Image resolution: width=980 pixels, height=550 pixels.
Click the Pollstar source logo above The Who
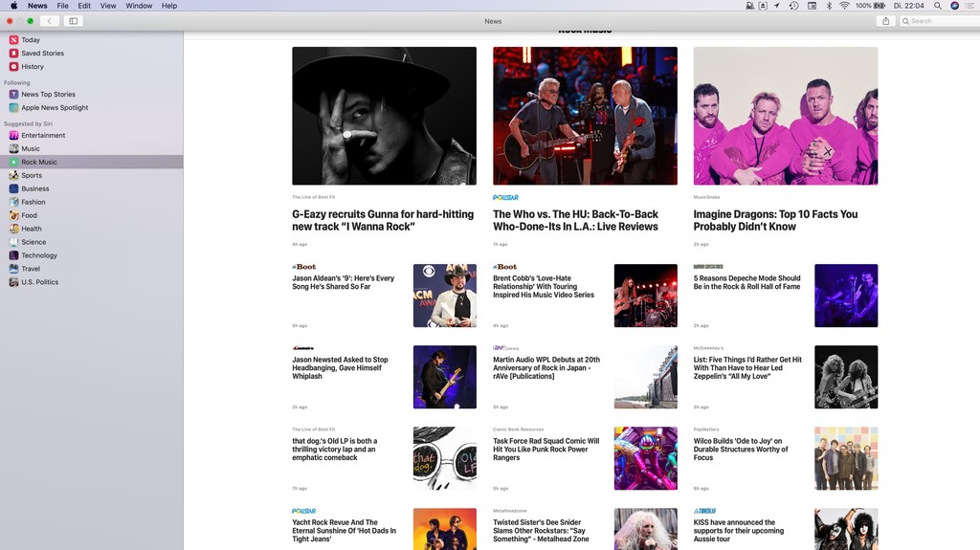pyautogui.click(x=505, y=197)
